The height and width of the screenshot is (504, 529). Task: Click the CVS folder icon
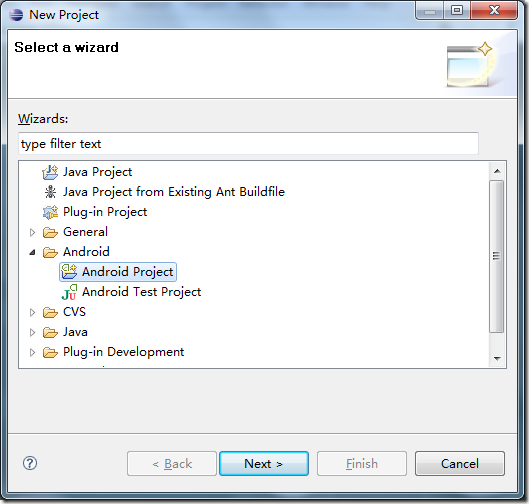50,312
